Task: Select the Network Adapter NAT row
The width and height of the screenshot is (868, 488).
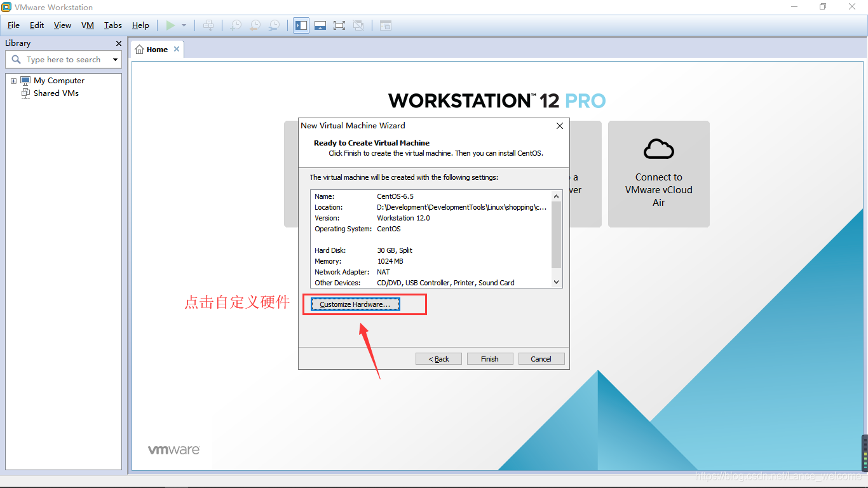Action: [x=431, y=272]
